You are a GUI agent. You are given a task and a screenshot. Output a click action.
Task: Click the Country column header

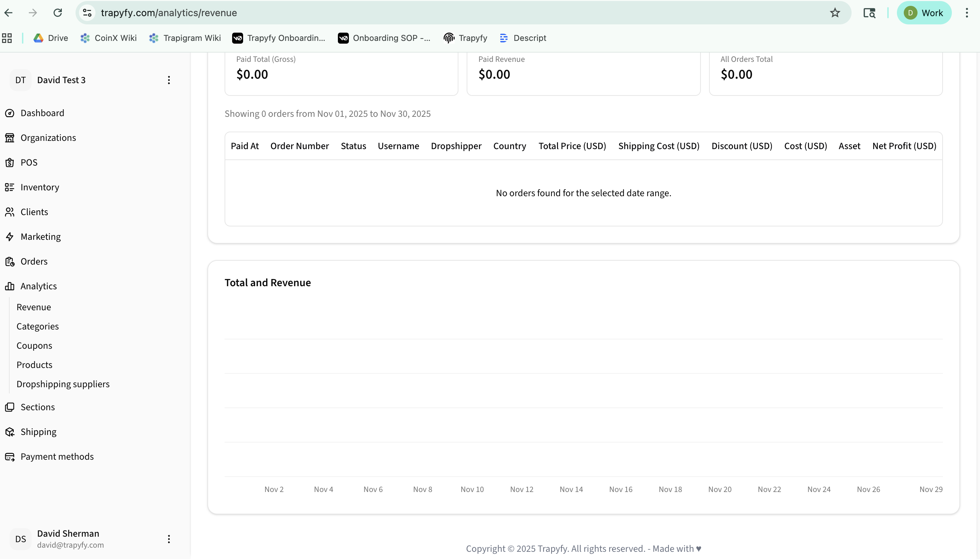[510, 146]
